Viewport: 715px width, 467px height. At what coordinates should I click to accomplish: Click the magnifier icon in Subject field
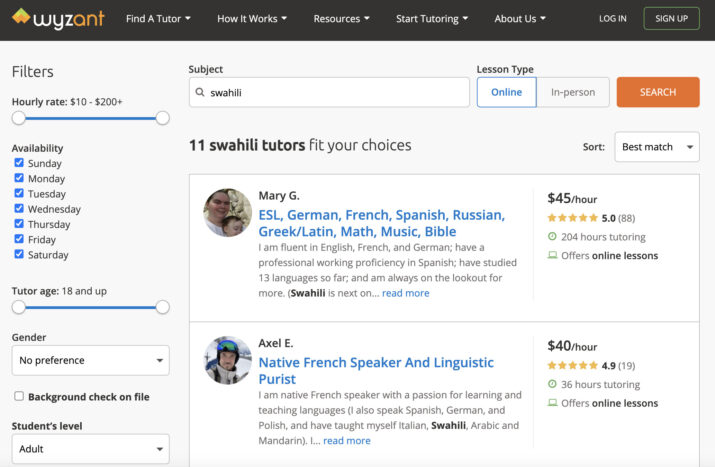[200, 92]
